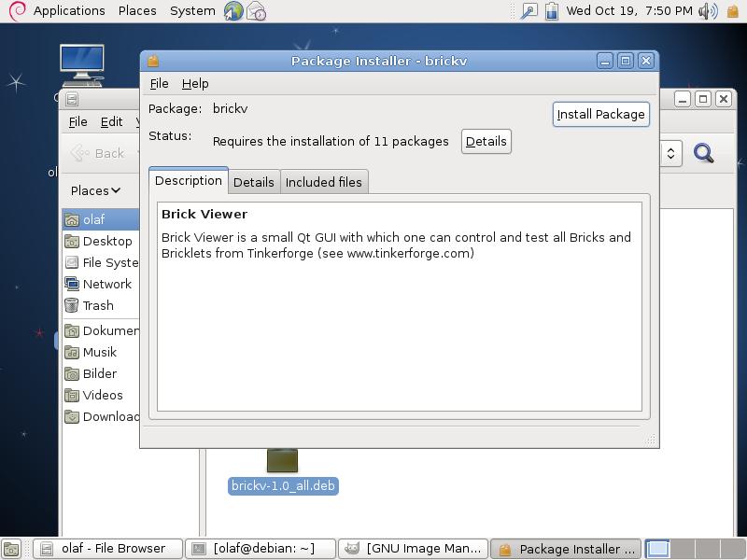The height and width of the screenshot is (560, 747).
Task: Switch to the Description tab
Action: 189,181
